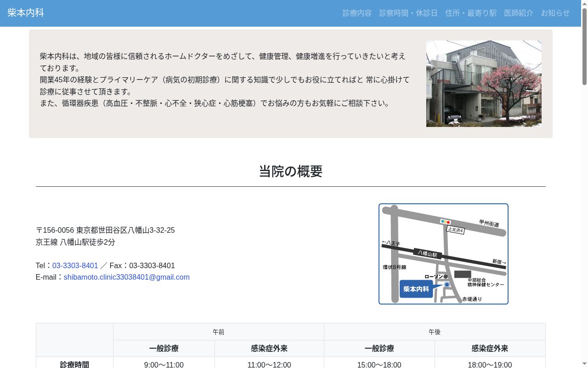Click the 赤堤通り label on the map
Image resolution: width=588 pixels, height=368 pixels.
coord(472,299)
